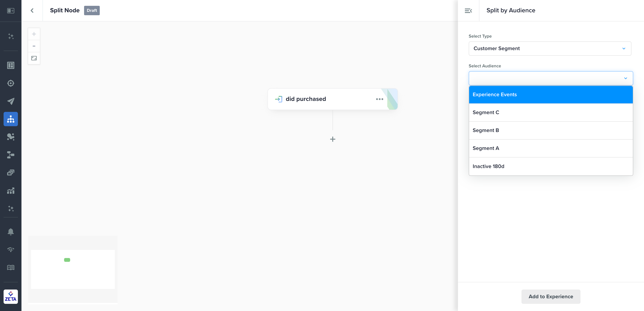Zoom out on the canvas

[34, 46]
